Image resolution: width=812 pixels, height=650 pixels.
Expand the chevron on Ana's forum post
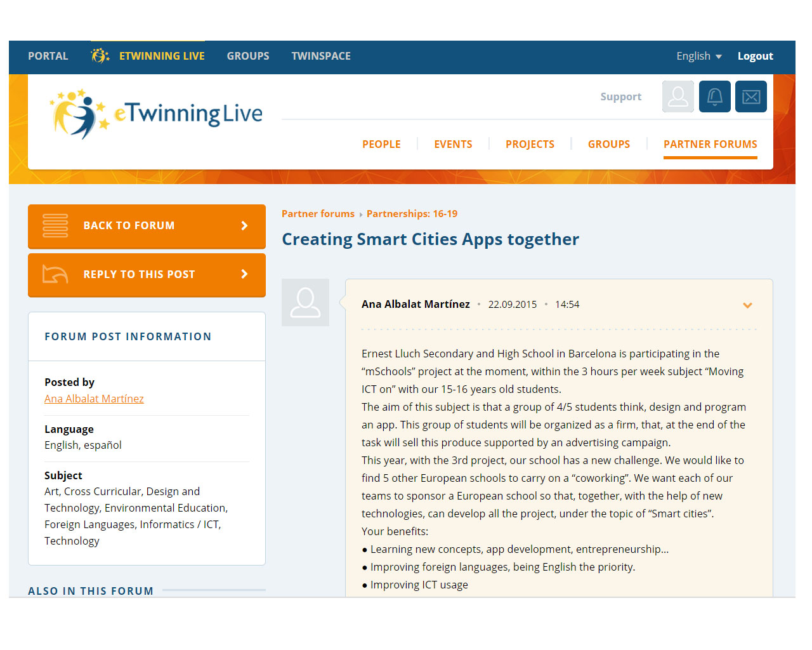[x=747, y=305]
